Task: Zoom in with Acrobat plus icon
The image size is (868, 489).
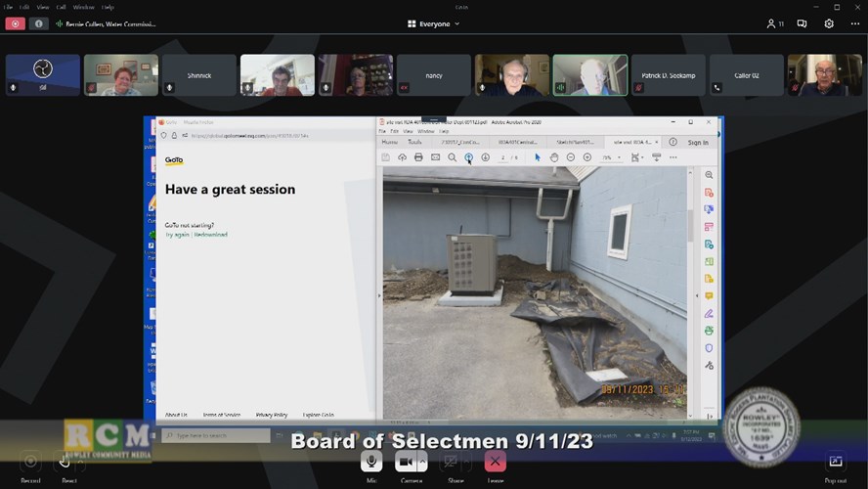Action: pyautogui.click(x=587, y=157)
